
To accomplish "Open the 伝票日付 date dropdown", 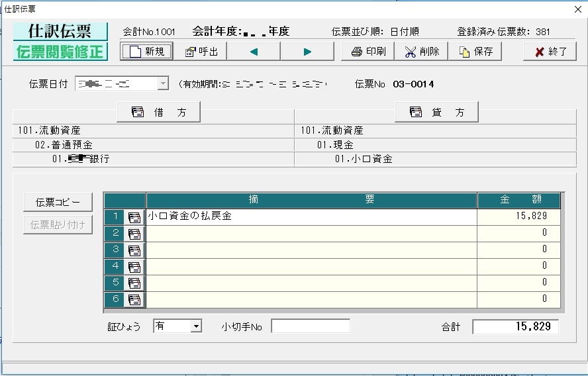I will [162, 84].
